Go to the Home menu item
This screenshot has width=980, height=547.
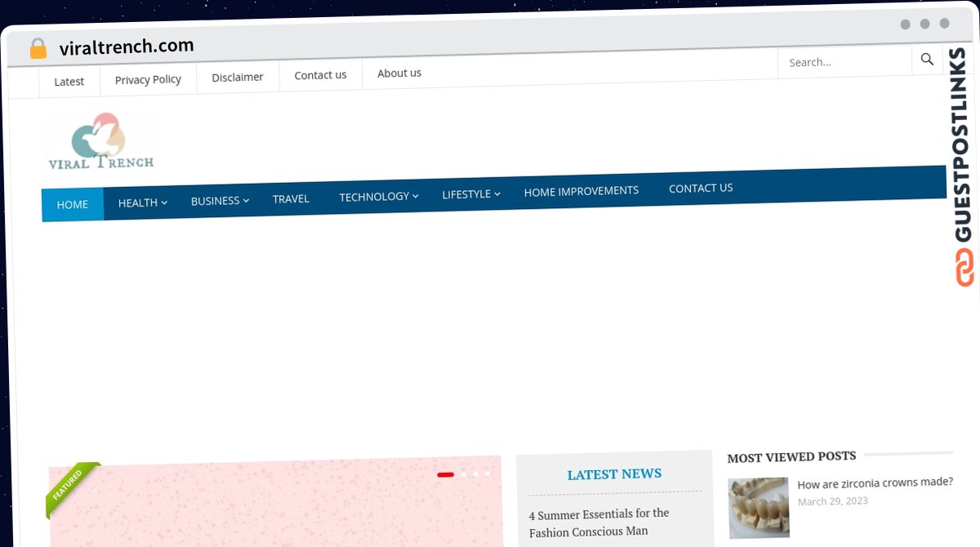(73, 204)
